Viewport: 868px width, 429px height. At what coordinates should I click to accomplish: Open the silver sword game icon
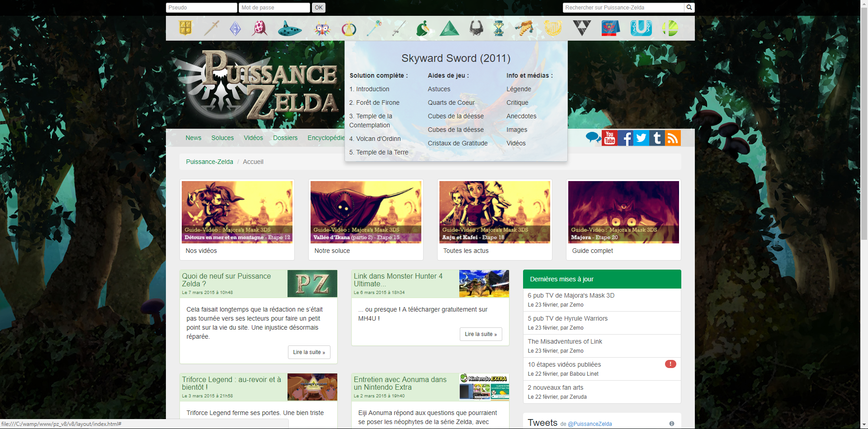tap(399, 28)
